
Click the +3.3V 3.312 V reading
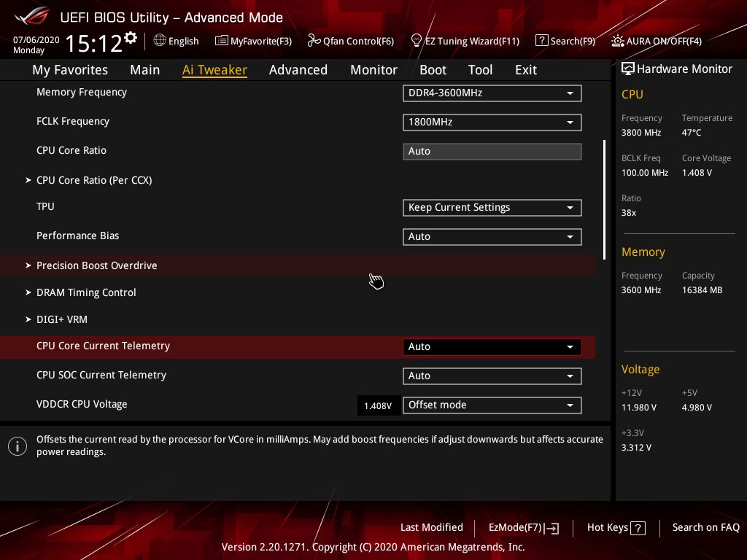coord(636,448)
